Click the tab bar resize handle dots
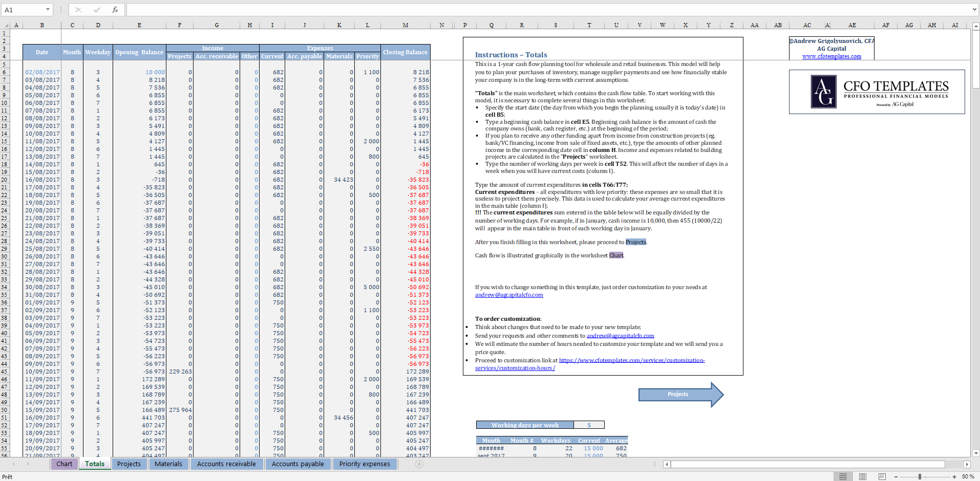This screenshot has height=481, width=980. coord(654,464)
